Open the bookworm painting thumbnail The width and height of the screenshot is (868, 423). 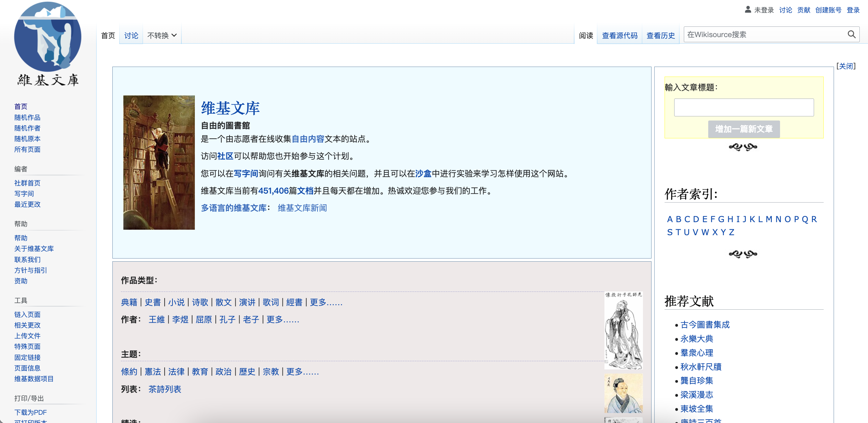pyautogui.click(x=159, y=162)
